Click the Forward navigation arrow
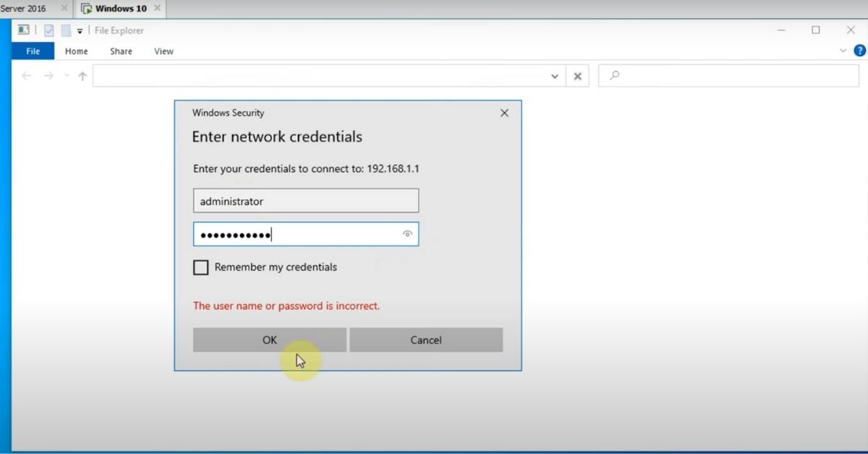 [x=48, y=76]
